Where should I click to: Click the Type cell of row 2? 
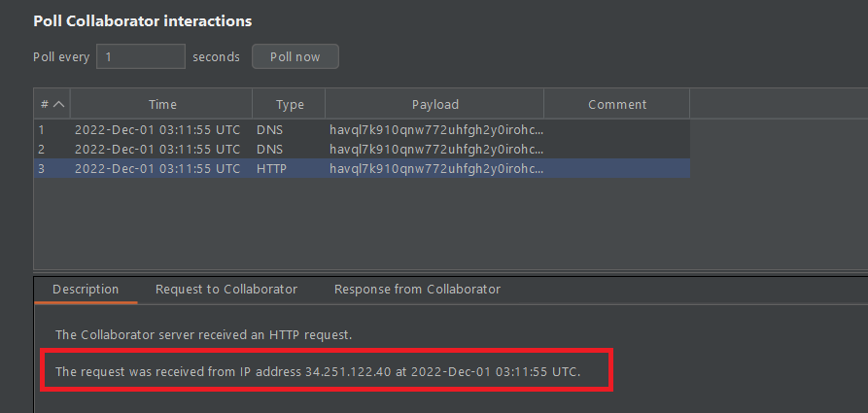(270, 149)
